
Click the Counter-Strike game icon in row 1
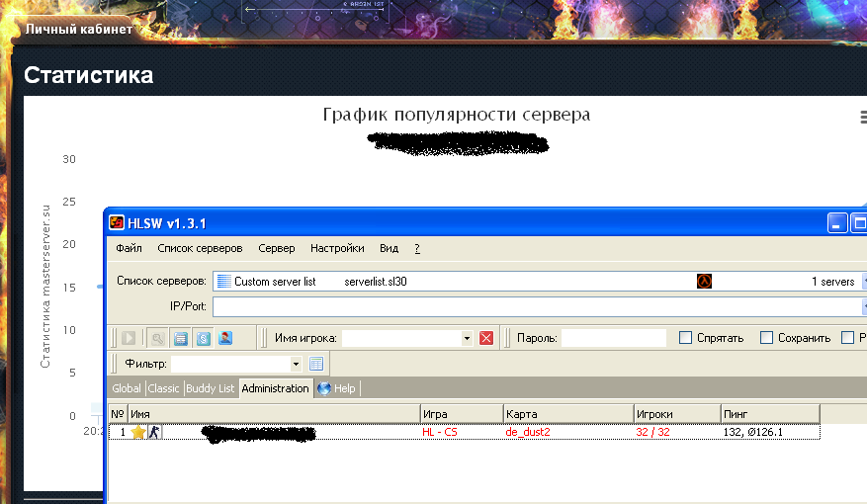click(x=154, y=432)
